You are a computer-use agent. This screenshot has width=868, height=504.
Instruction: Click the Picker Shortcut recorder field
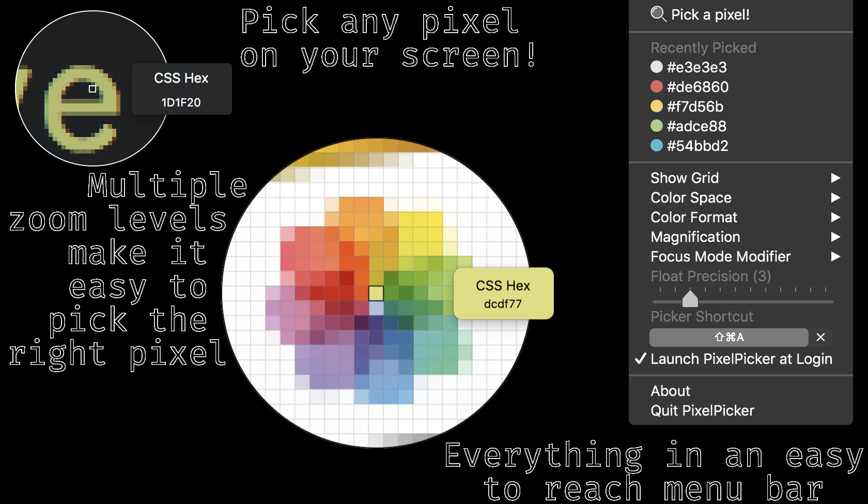tap(729, 338)
